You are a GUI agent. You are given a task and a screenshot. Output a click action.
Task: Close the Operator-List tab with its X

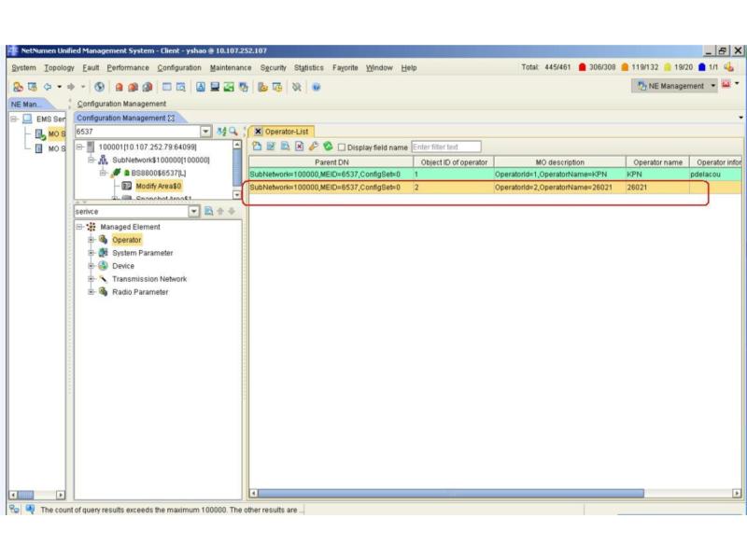(x=258, y=132)
